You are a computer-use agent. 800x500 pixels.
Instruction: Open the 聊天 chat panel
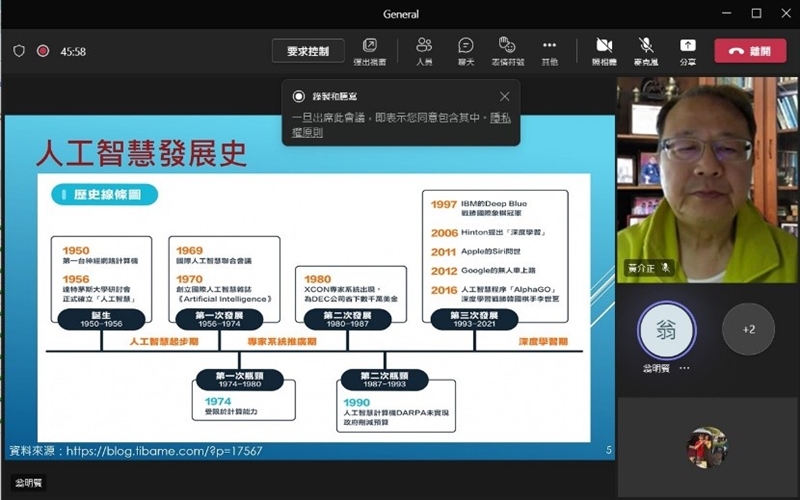tap(466, 50)
